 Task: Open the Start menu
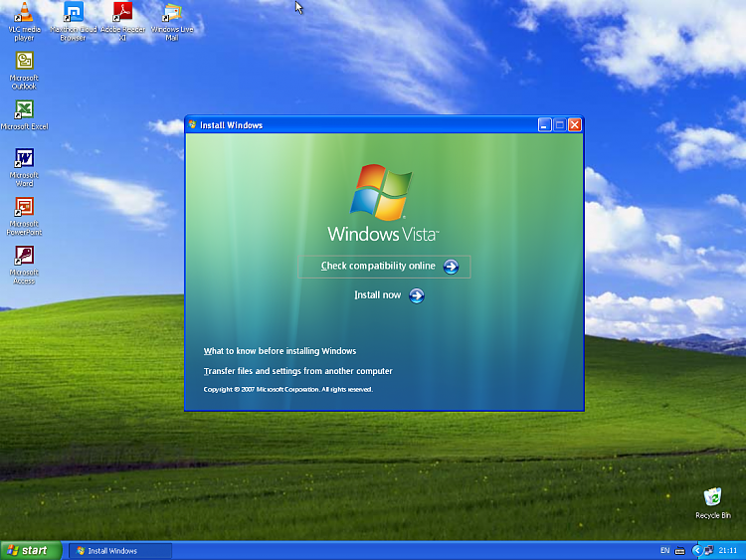(x=31, y=550)
